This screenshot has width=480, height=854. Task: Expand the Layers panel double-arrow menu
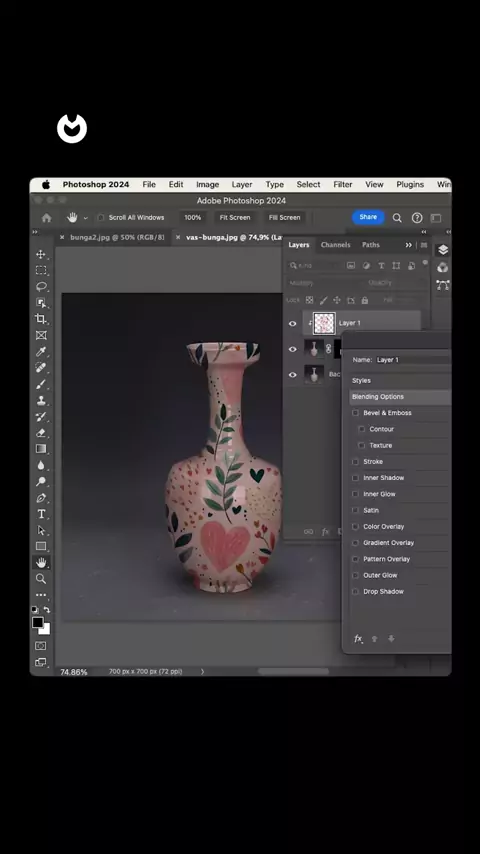[409, 245]
